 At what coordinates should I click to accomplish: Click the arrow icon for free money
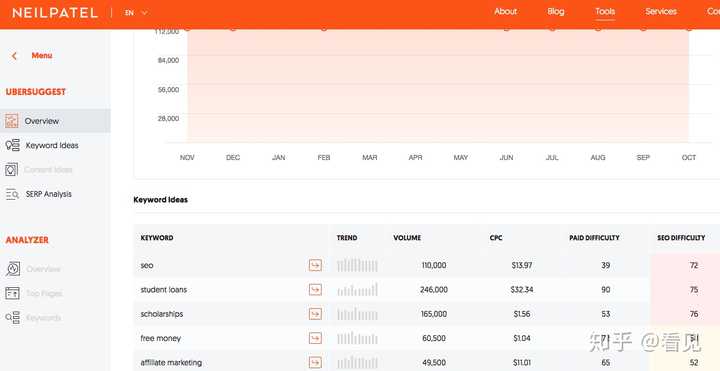pyautogui.click(x=315, y=338)
